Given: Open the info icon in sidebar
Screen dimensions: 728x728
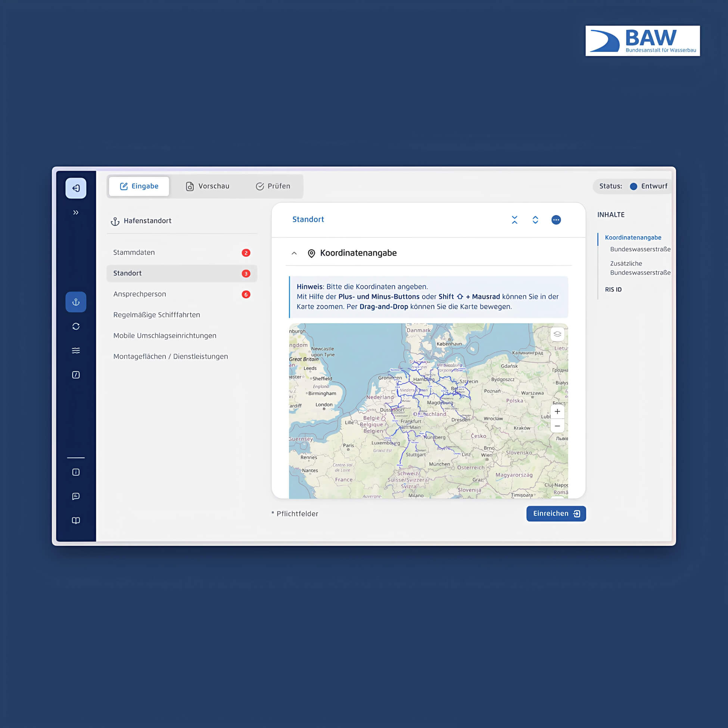Looking at the screenshot, I should point(76,472).
